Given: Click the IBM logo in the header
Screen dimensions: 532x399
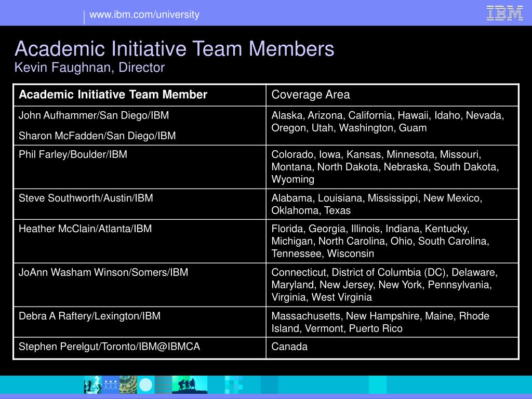Looking at the screenshot, I should coord(504,13).
